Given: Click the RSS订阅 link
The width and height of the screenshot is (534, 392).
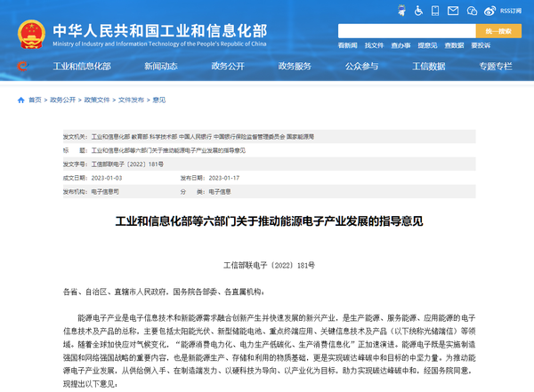Looking at the screenshot, I should click(x=511, y=11).
